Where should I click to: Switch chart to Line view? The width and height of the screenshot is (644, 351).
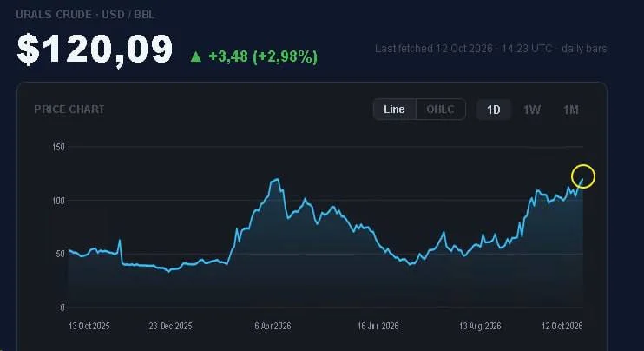pyautogui.click(x=394, y=109)
